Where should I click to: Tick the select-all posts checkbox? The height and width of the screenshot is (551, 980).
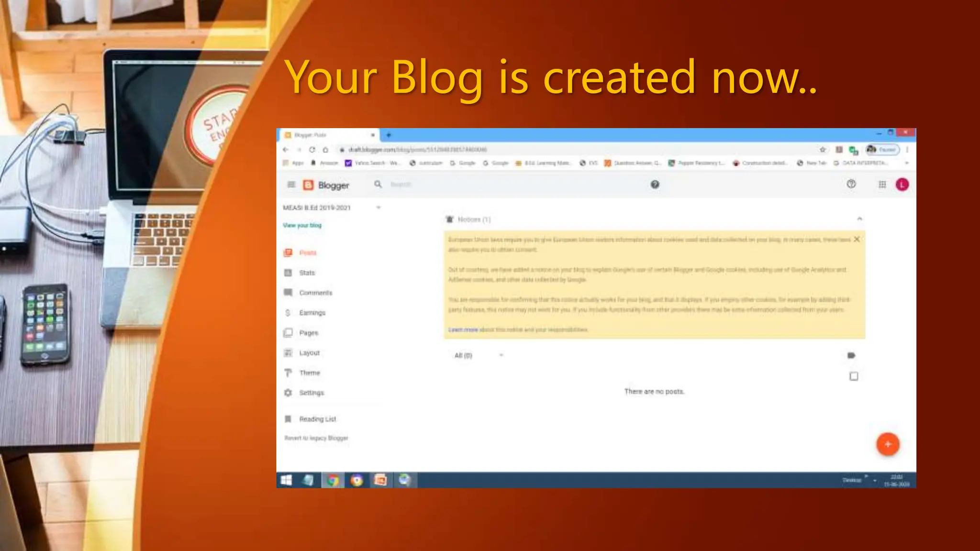854,376
